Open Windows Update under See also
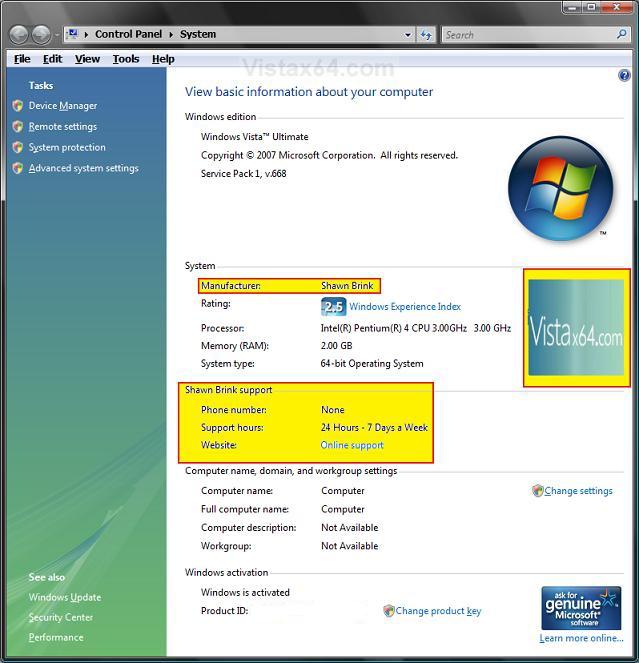The height and width of the screenshot is (663, 639). [x=65, y=597]
